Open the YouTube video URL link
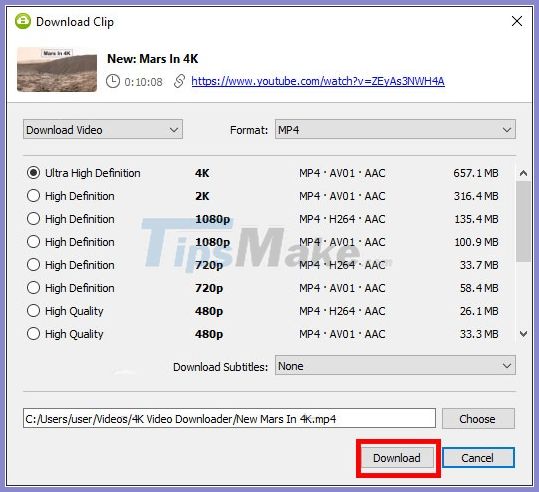This screenshot has height=492, width=539. [x=318, y=81]
